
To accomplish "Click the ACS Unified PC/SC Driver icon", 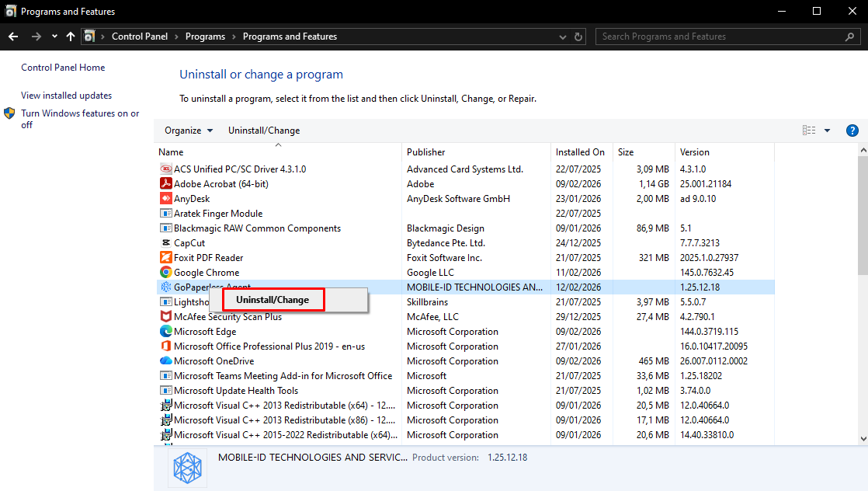I will point(165,169).
